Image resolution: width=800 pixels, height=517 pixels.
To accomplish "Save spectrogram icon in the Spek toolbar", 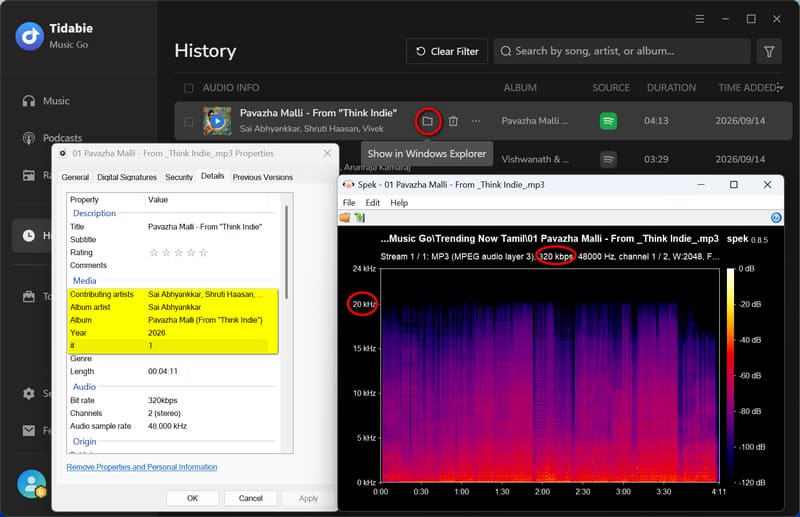I will pyautogui.click(x=360, y=217).
